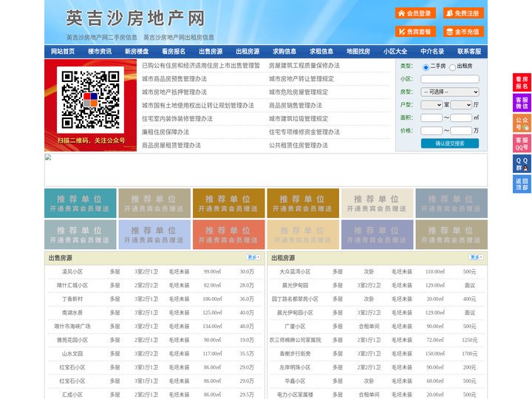
Task: Open the 厅 hall count dropdown
Action: 461,105
